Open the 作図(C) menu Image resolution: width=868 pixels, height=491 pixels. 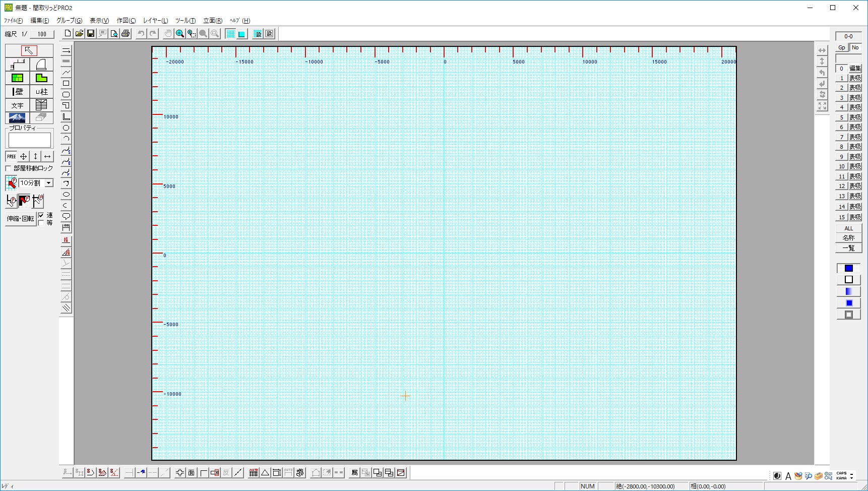(x=126, y=21)
